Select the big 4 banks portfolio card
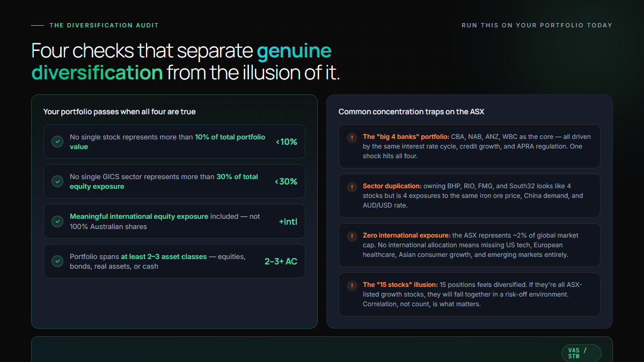This screenshot has height=362, width=644. tap(470, 146)
